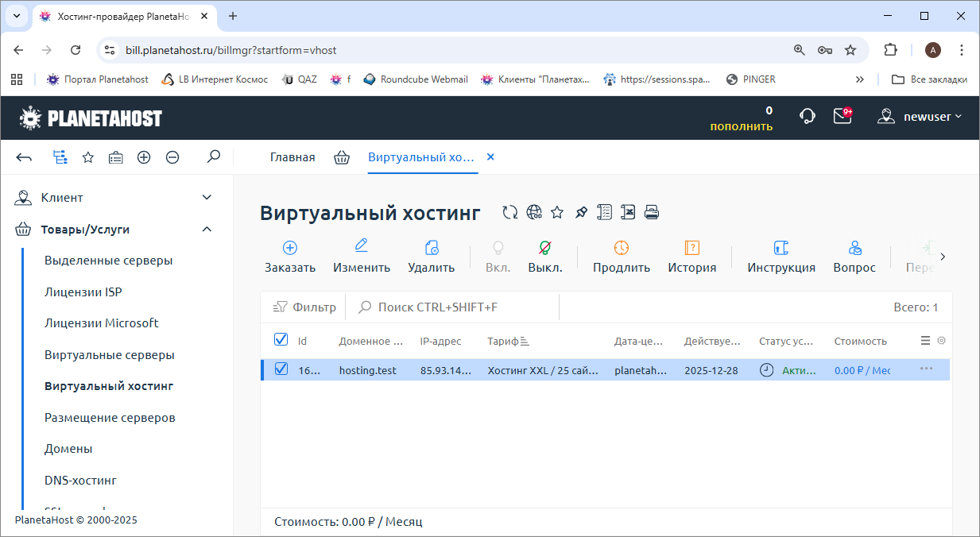Open the История history icon
Viewport: 980px width, 537px height.
point(691,248)
